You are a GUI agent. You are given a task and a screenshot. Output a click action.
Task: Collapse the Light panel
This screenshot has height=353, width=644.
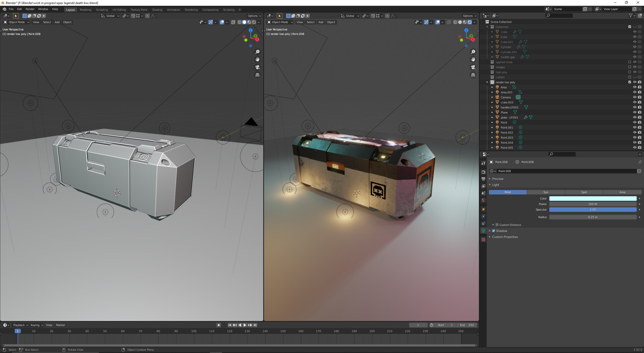click(x=495, y=185)
